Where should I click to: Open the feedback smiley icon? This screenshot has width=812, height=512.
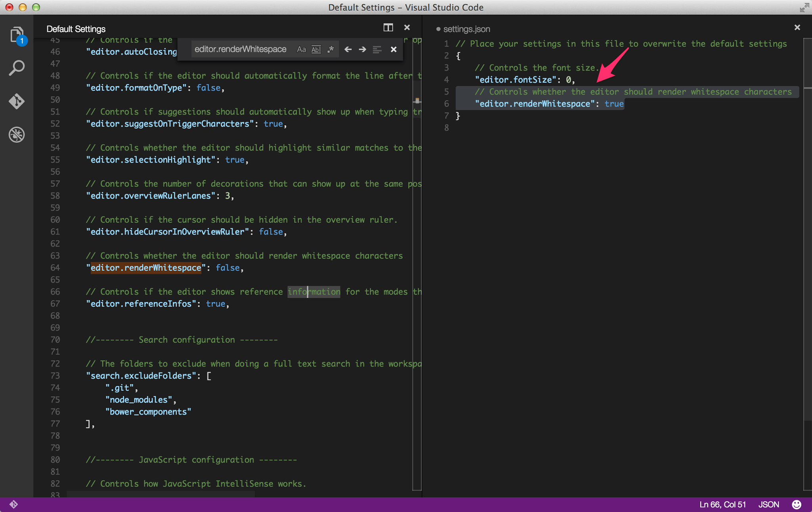tap(797, 504)
